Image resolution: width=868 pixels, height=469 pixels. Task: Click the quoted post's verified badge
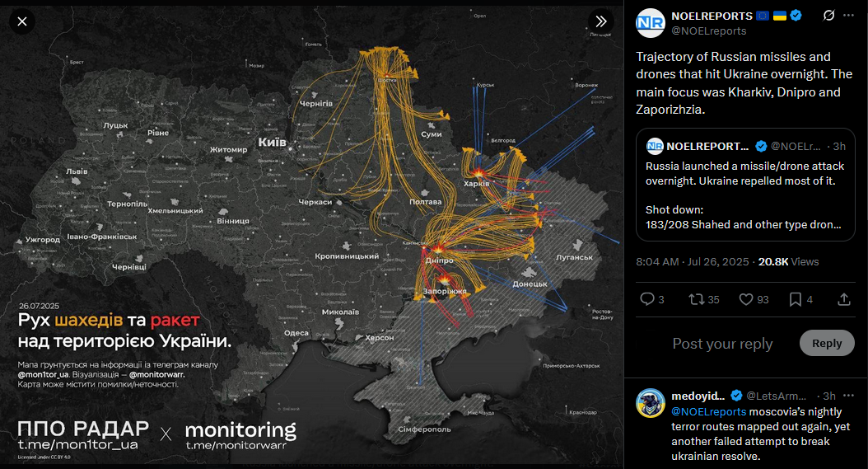pos(761,147)
